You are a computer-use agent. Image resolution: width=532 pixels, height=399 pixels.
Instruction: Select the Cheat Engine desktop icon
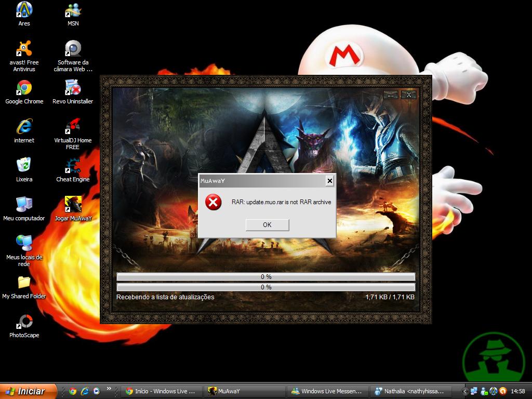[x=73, y=166]
